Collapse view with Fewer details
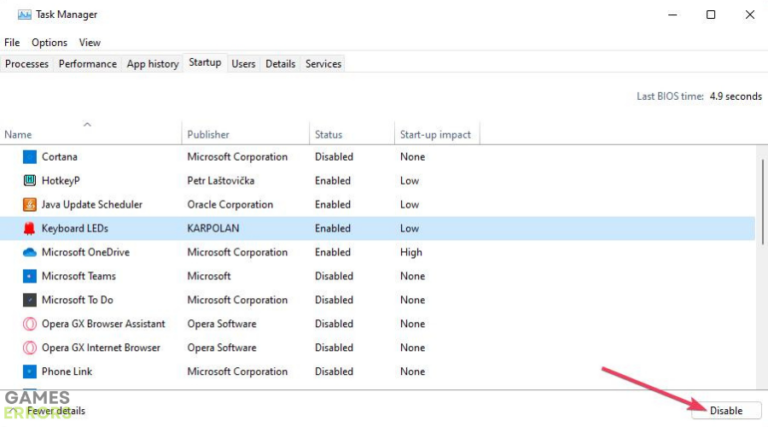Image resolution: width=768 pixels, height=427 pixels. click(x=55, y=411)
